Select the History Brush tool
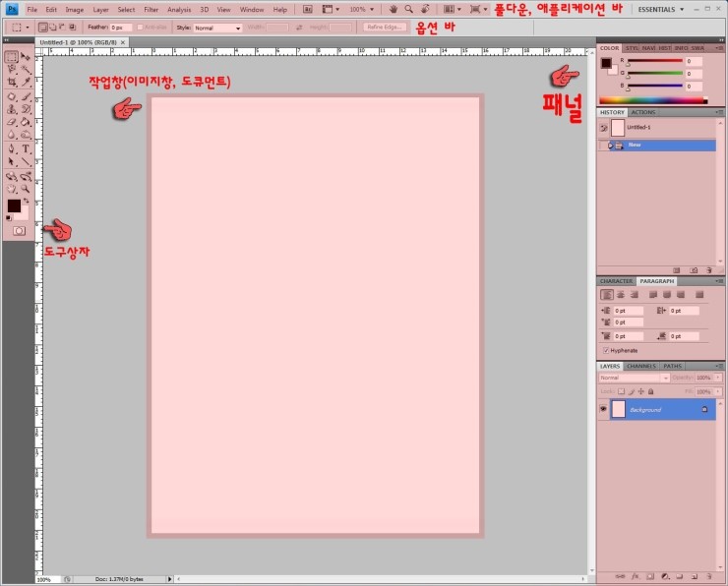Viewport: 728px width, 586px height. (x=26, y=109)
